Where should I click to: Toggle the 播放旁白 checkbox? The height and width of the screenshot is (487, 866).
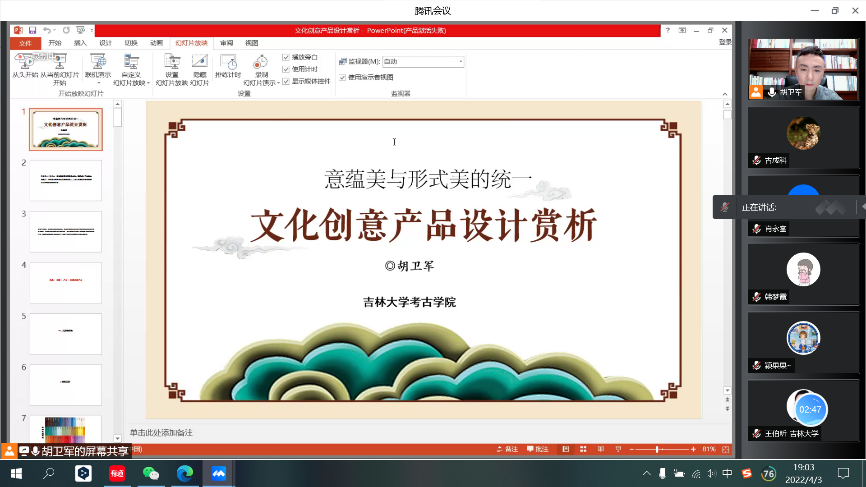coord(286,57)
